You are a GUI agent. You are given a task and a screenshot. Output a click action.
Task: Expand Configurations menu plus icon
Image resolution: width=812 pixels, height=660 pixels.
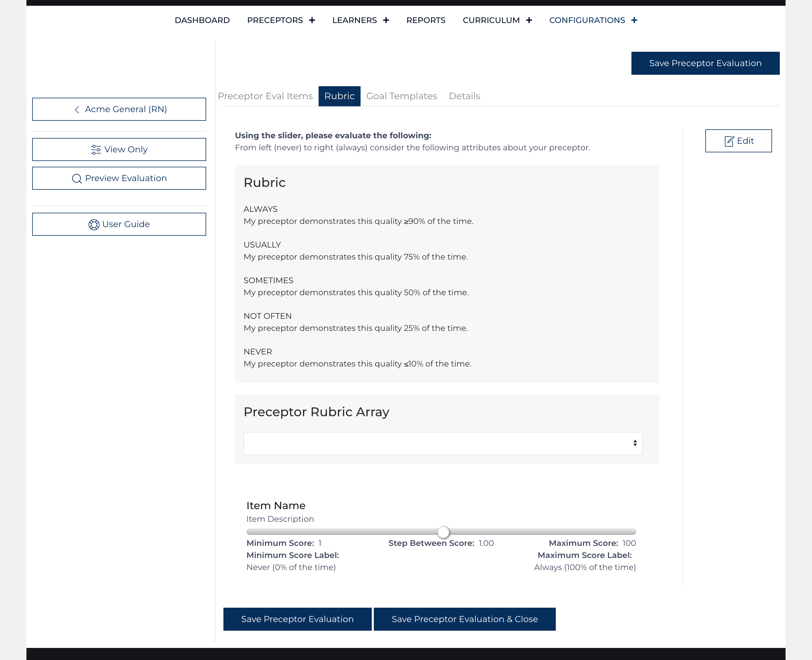(x=634, y=20)
